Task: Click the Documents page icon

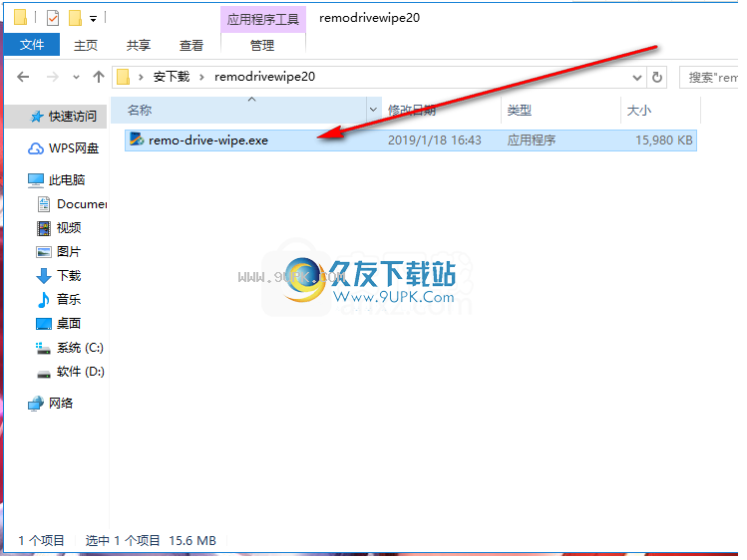Action: tap(44, 204)
